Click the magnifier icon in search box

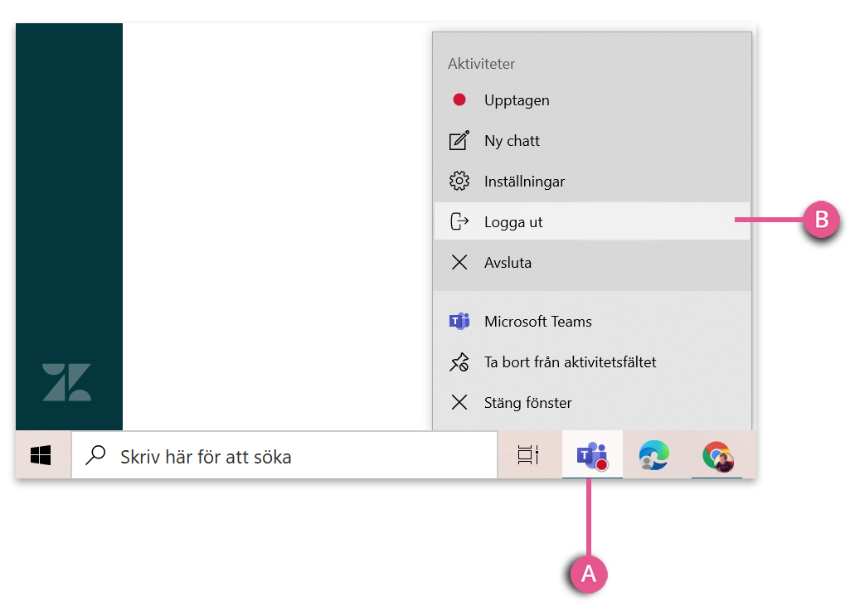[x=95, y=455]
